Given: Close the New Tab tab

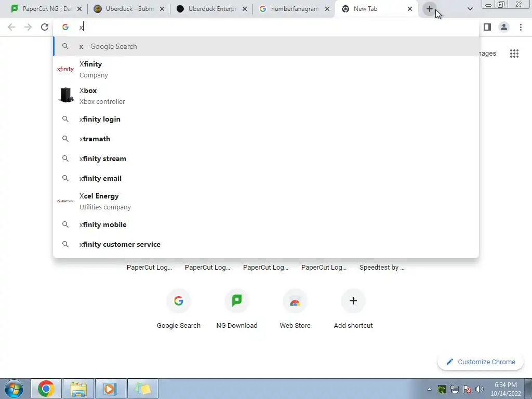Looking at the screenshot, I should coord(410,9).
